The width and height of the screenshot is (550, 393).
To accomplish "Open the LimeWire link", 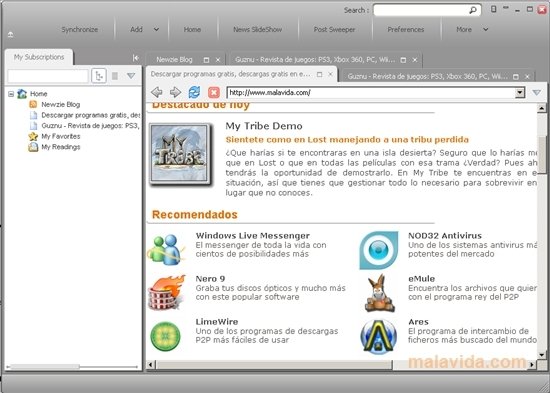I will click(217, 321).
